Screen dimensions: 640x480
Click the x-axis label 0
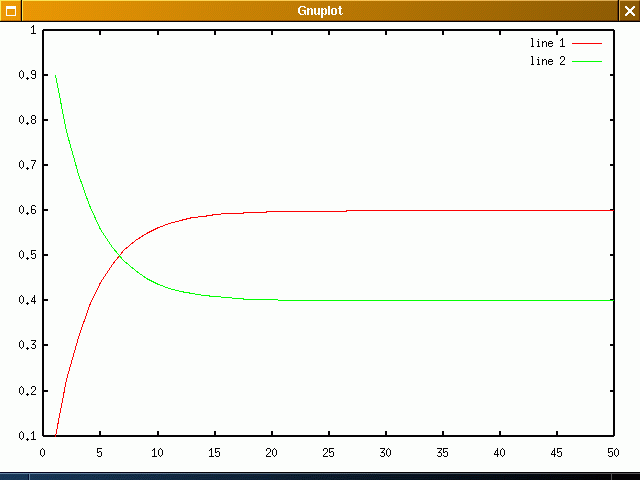(x=43, y=452)
